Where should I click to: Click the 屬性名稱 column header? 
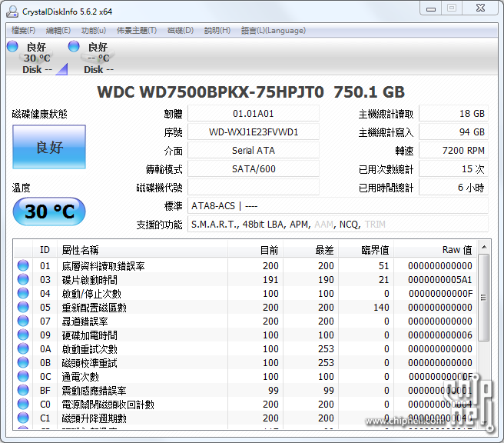coord(142,250)
